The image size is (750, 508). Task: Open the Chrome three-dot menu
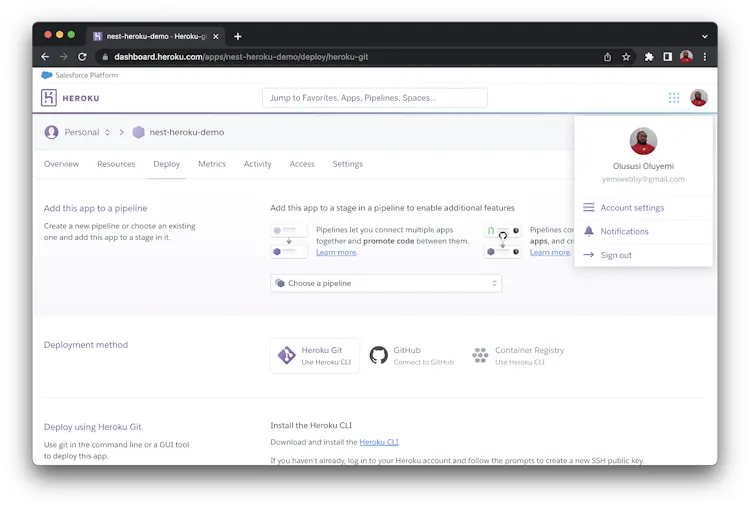pyautogui.click(x=705, y=57)
